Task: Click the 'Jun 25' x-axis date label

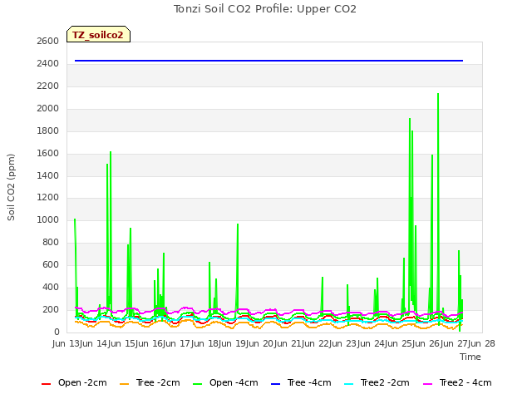Action: [400, 343]
